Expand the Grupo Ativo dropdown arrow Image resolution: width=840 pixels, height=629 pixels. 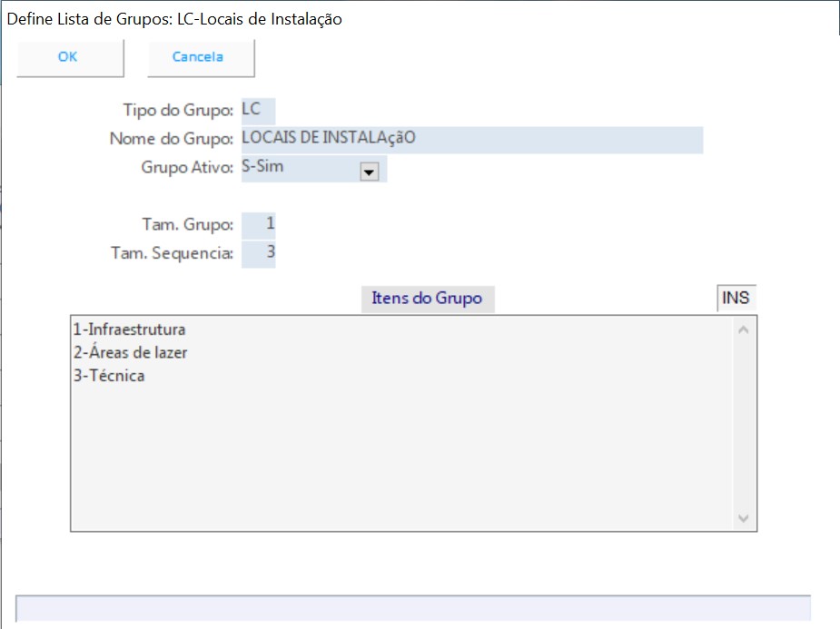pos(369,172)
